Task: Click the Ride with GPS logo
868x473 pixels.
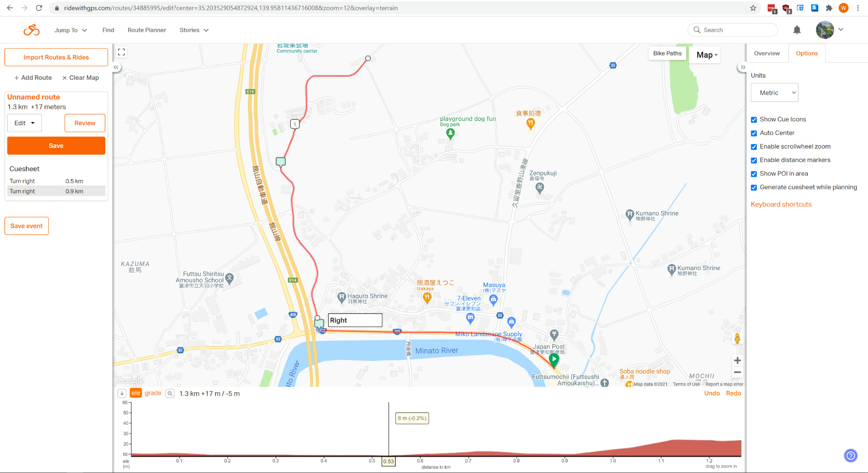Action: click(31, 30)
